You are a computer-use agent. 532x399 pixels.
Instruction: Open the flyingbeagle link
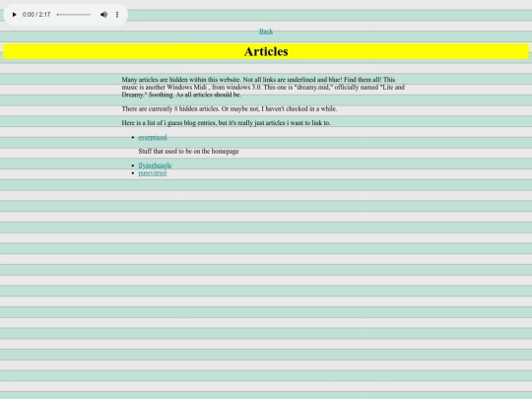coord(155,166)
